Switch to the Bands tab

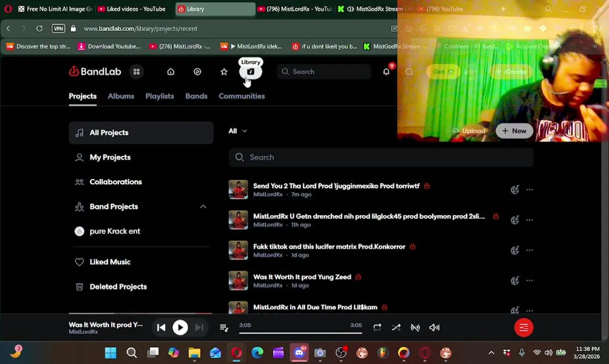(196, 96)
